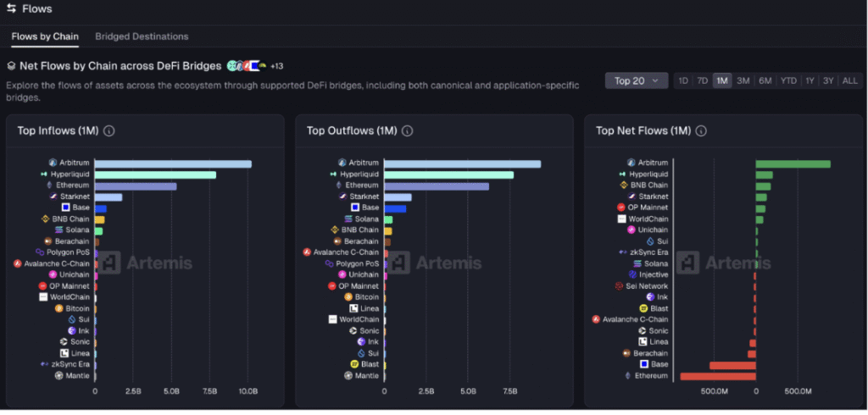Click Avalanche C-Chain icon in Top Inflows chart
The width and height of the screenshot is (868, 415).
point(18,263)
